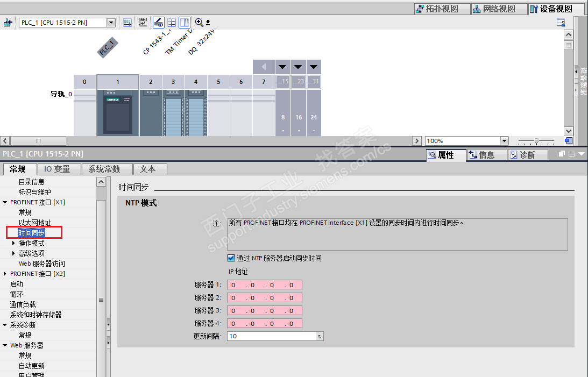Select 以太网地址 under PROFINET [X1]
This screenshot has height=377, width=588.
point(35,223)
